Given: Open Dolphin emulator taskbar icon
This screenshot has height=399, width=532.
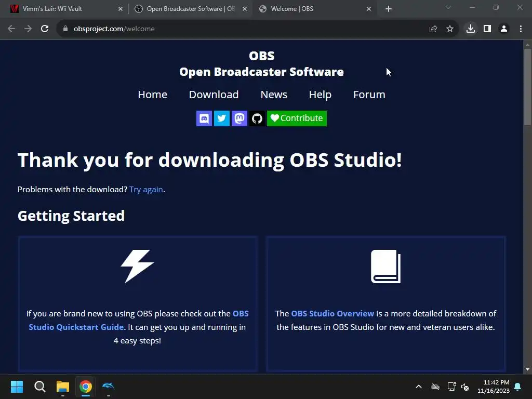Looking at the screenshot, I should point(108,386).
